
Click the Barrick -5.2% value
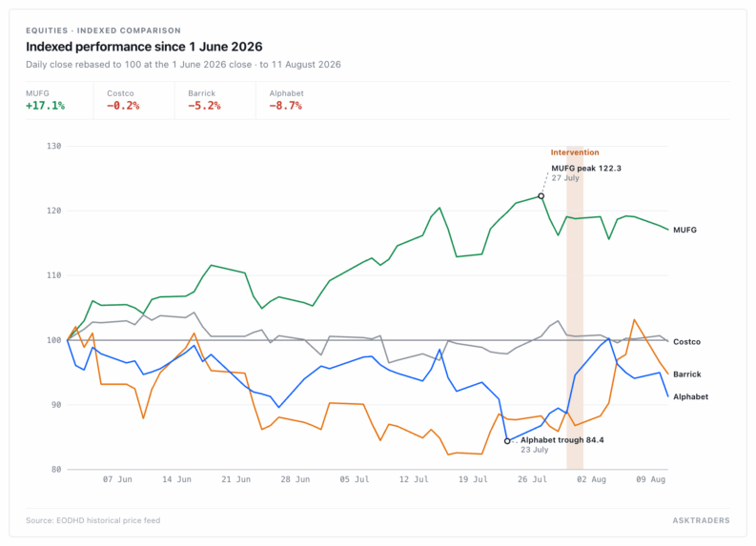point(204,106)
